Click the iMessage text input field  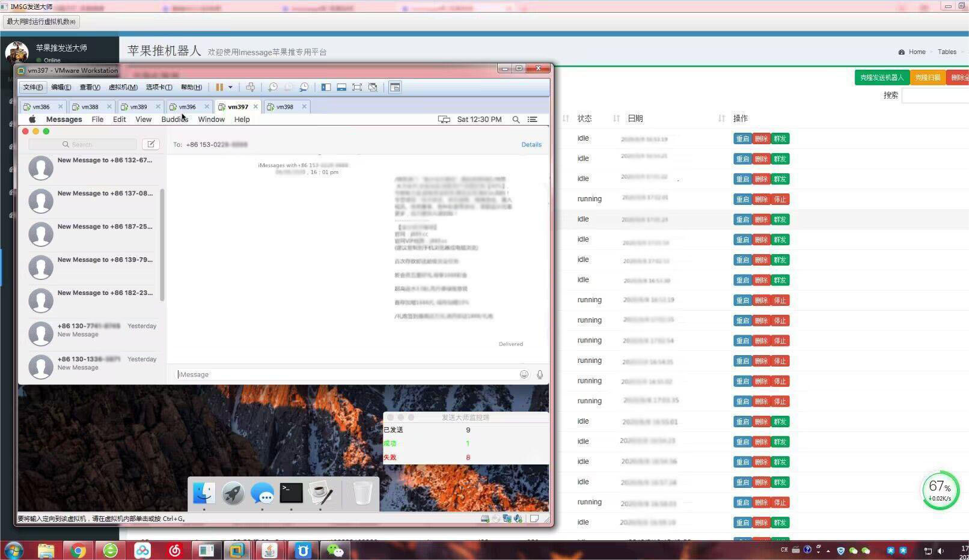346,374
